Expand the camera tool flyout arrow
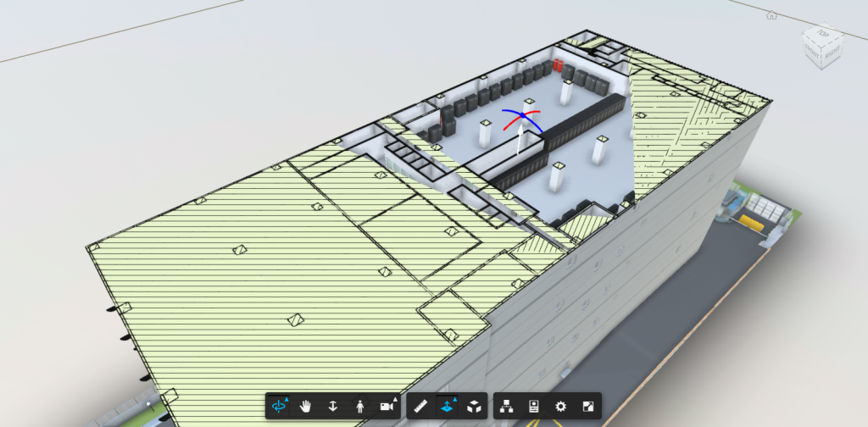 coord(395,399)
